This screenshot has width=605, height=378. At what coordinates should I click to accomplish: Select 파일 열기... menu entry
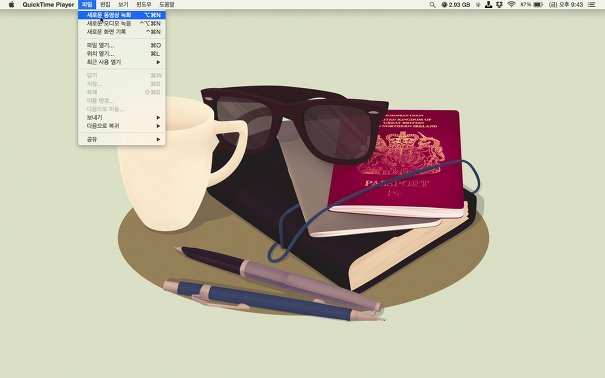122,45
